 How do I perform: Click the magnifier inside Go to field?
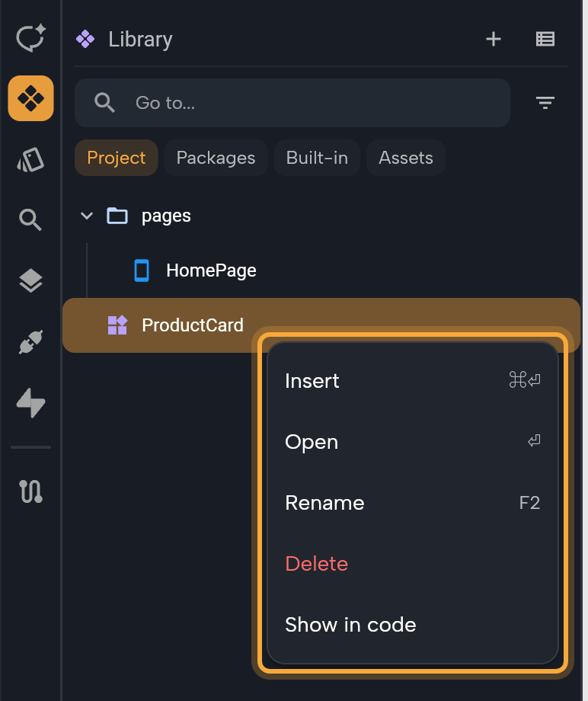tap(104, 103)
